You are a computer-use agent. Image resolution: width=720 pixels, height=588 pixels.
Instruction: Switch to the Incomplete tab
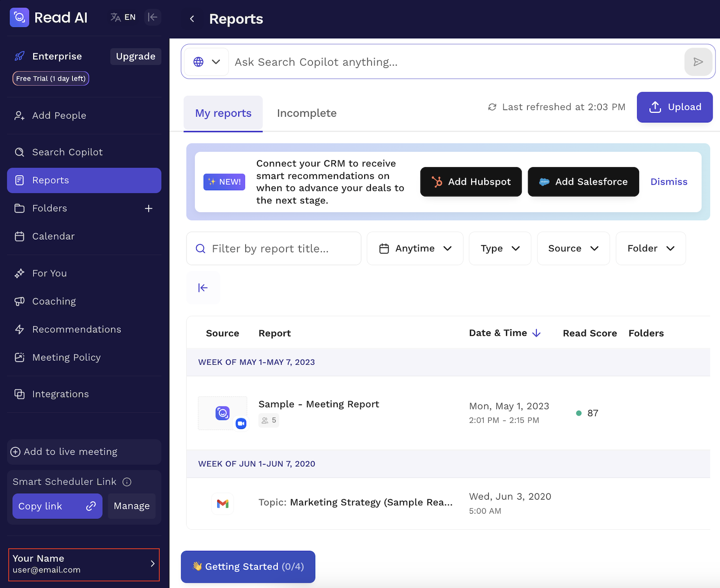pos(307,113)
